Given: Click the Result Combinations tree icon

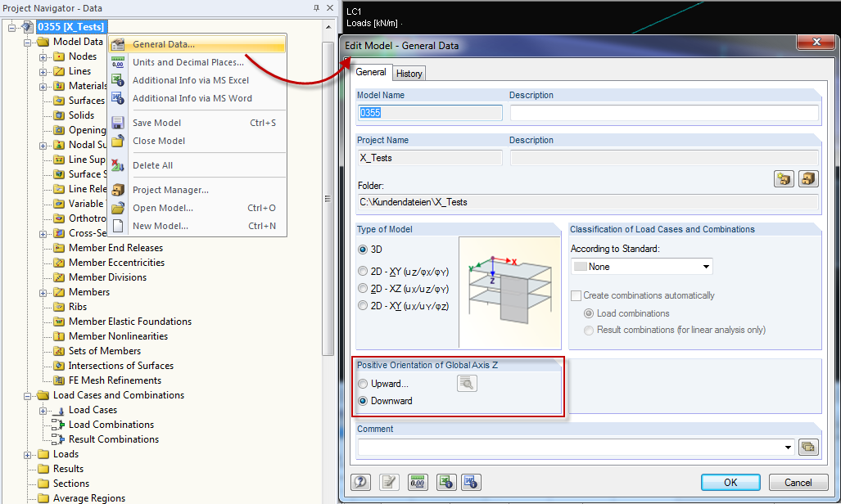Looking at the screenshot, I should point(58,439).
